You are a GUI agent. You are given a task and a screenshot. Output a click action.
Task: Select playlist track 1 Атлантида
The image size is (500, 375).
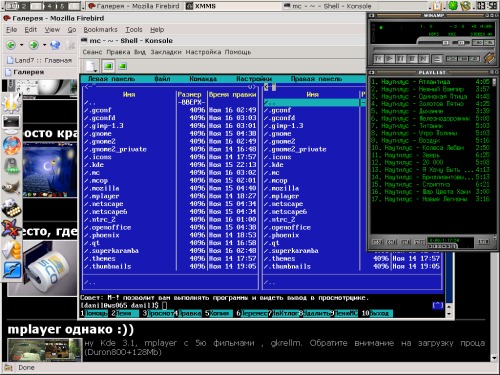[430, 82]
